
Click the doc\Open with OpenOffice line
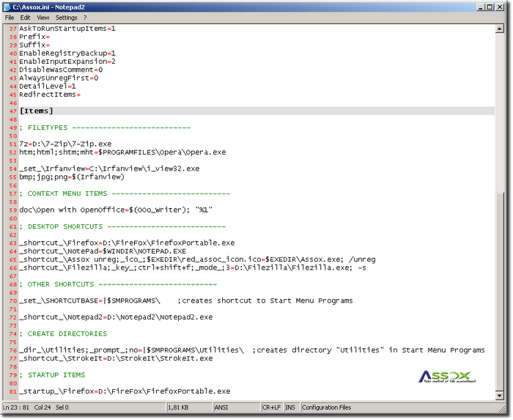(116, 210)
